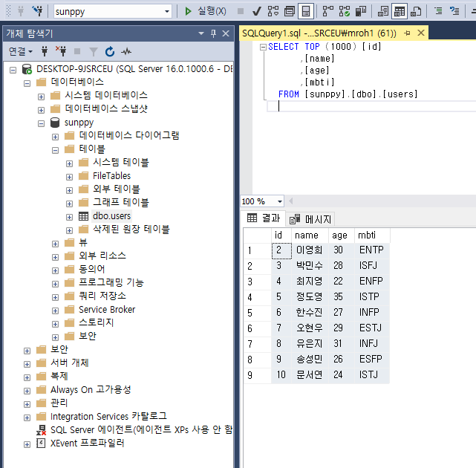Viewport: 476px width, 468px height.
Task: Select the DESKTOP-9JSRCEU server icon
Action: 27,69
